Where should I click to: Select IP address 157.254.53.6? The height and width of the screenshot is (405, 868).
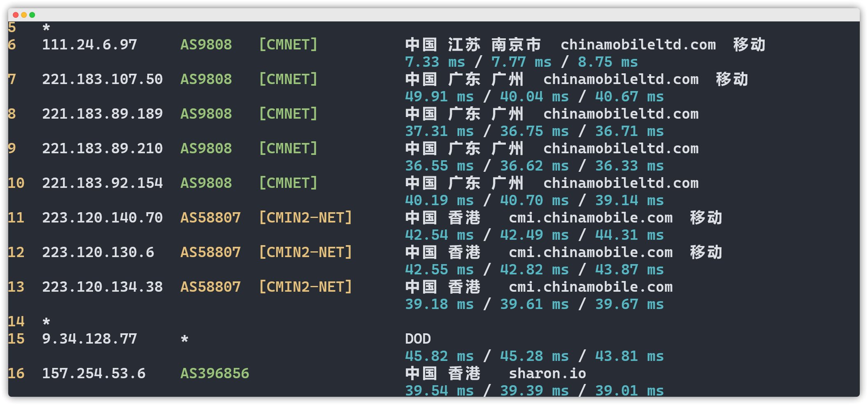[94, 373]
